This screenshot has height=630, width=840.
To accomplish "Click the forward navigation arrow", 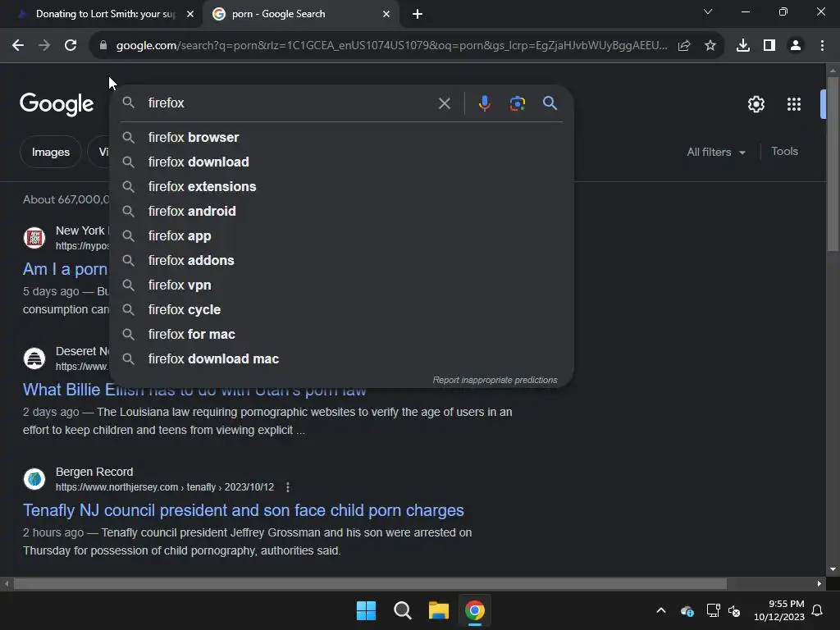I will 44,46.
